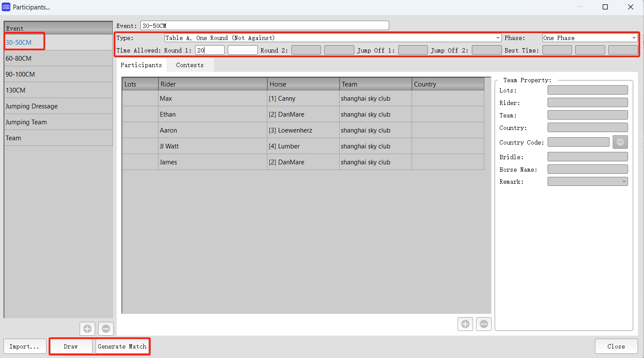Image resolution: width=644 pixels, height=358 pixels.
Task: Switch to the Contests tab
Action: tap(189, 65)
